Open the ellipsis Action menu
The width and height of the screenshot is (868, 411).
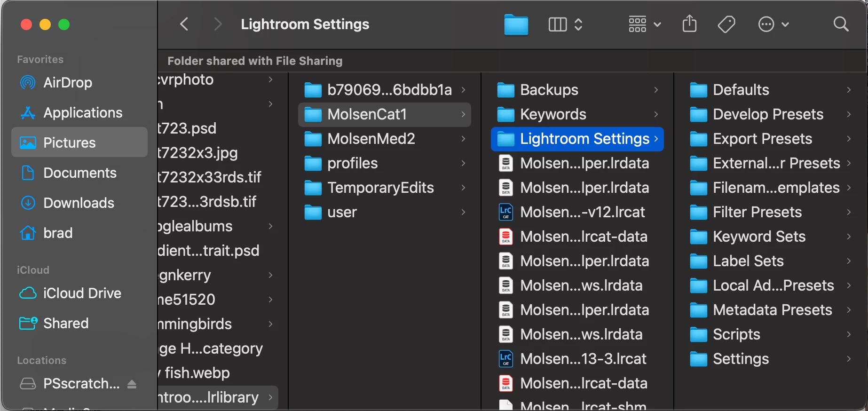coord(773,24)
